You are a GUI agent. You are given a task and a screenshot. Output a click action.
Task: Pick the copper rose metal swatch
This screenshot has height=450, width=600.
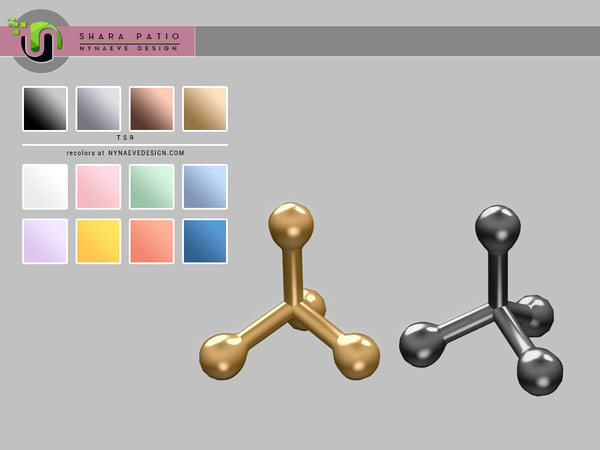[x=151, y=109]
